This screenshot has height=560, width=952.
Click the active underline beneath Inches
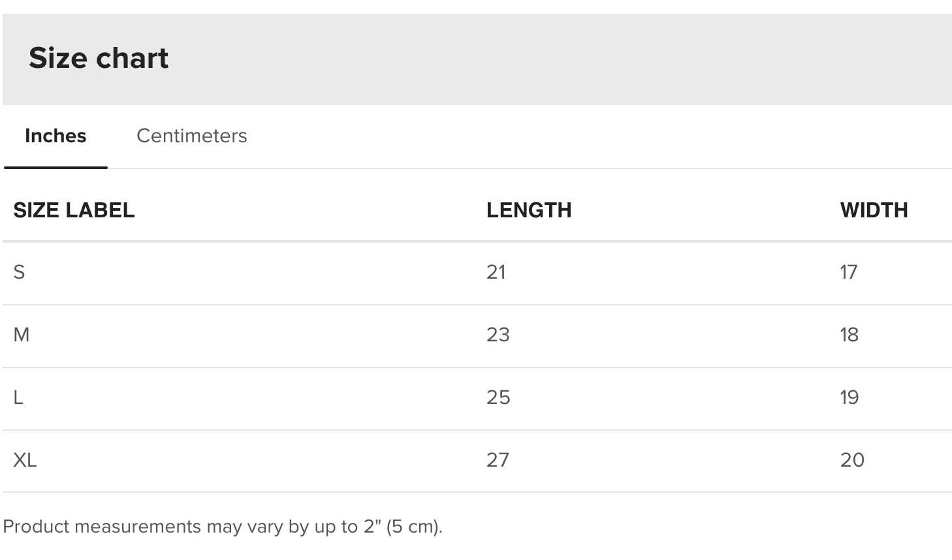pos(56,168)
